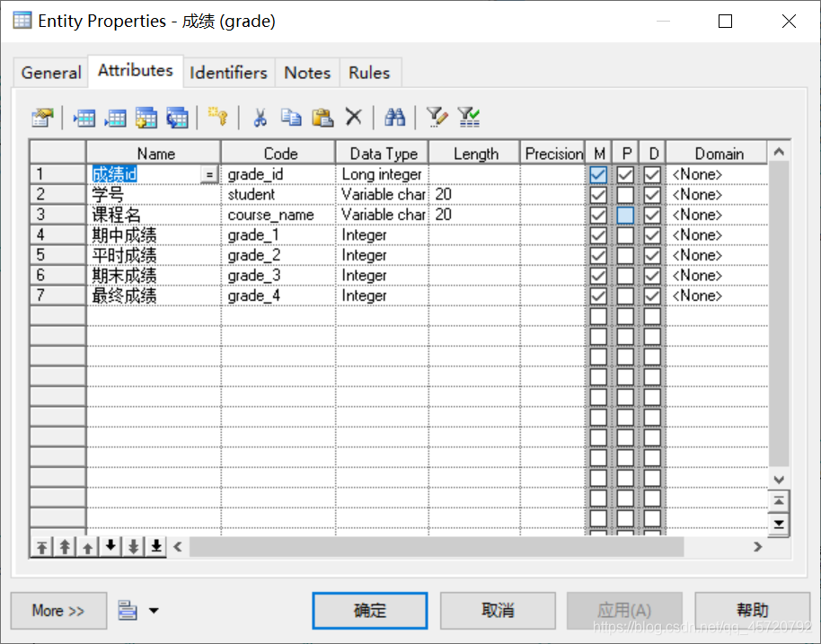
Task: Toggle Displayed checkbox for 学号 row
Action: pyautogui.click(x=652, y=194)
